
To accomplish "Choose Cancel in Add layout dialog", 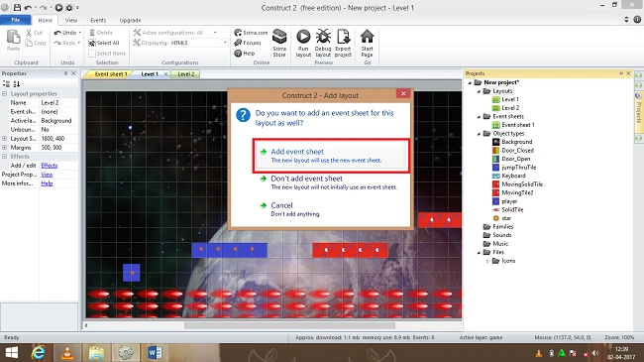I will click(x=331, y=209).
